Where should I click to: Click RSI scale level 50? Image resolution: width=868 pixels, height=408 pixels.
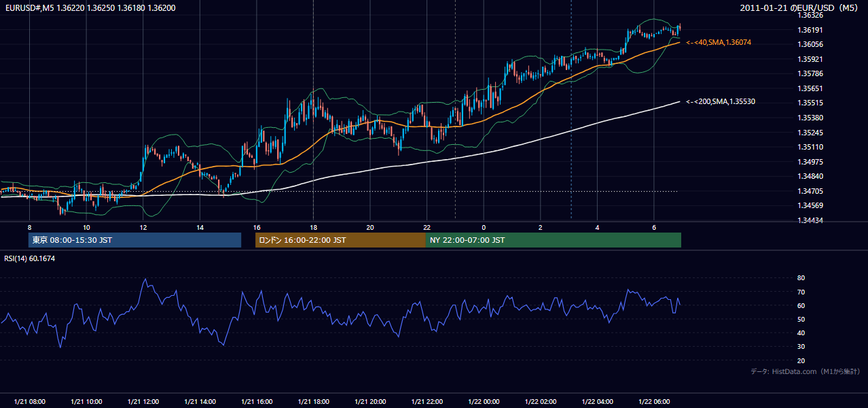pyautogui.click(x=801, y=319)
